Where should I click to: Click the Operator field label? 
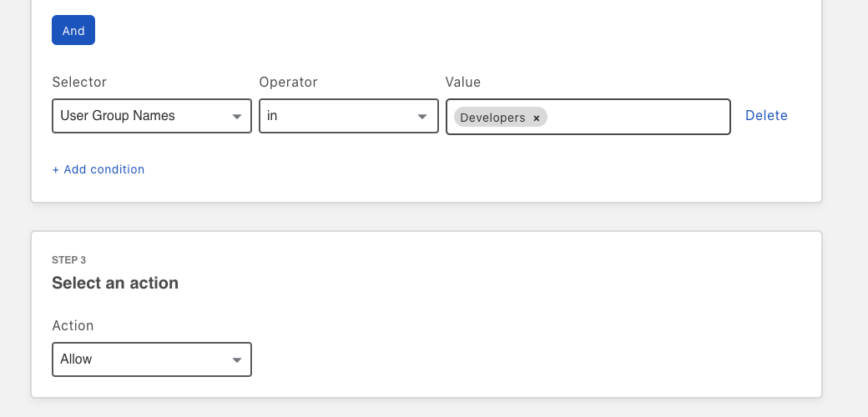click(289, 82)
